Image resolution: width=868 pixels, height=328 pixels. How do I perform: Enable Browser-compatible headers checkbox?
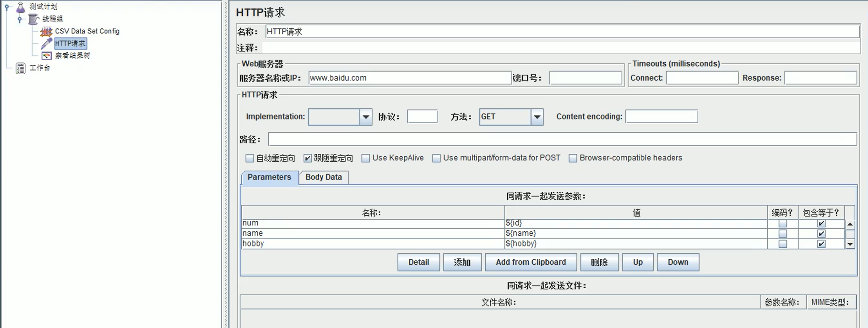click(573, 158)
